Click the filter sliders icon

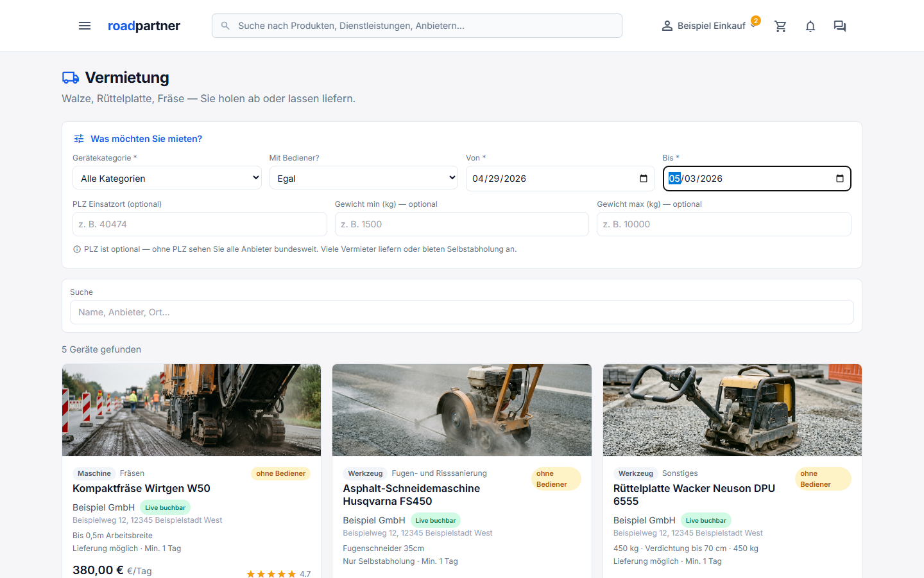(x=79, y=139)
